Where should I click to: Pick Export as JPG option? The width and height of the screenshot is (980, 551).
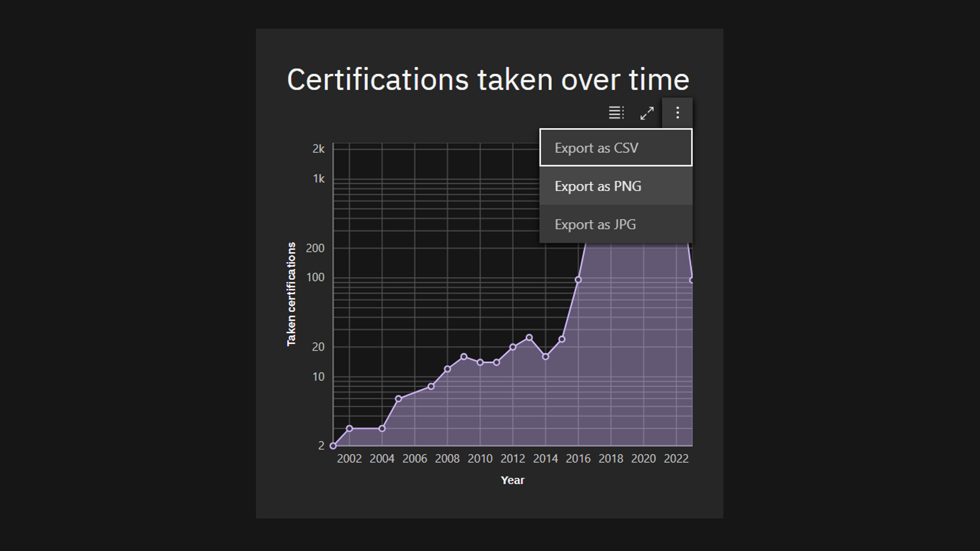[616, 224]
